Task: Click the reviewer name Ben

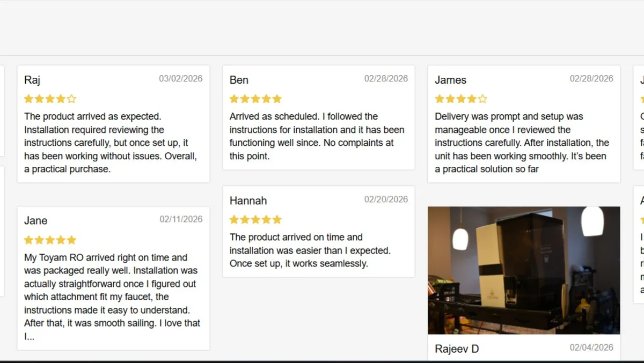Action: tap(239, 80)
